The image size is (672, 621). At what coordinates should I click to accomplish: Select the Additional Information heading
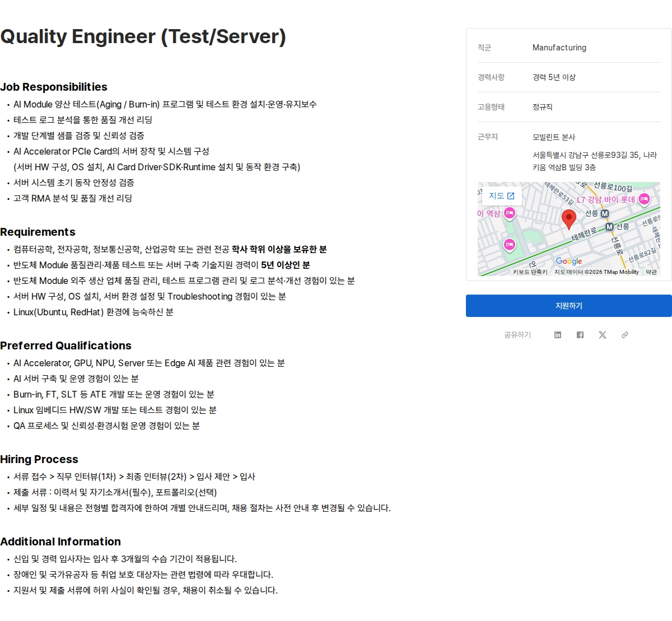[x=60, y=541]
